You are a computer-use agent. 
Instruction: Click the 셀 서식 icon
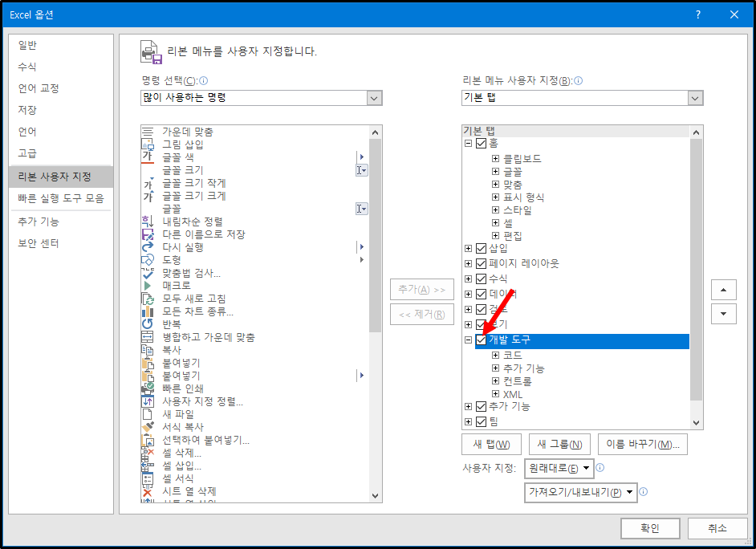pyautogui.click(x=148, y=478)
